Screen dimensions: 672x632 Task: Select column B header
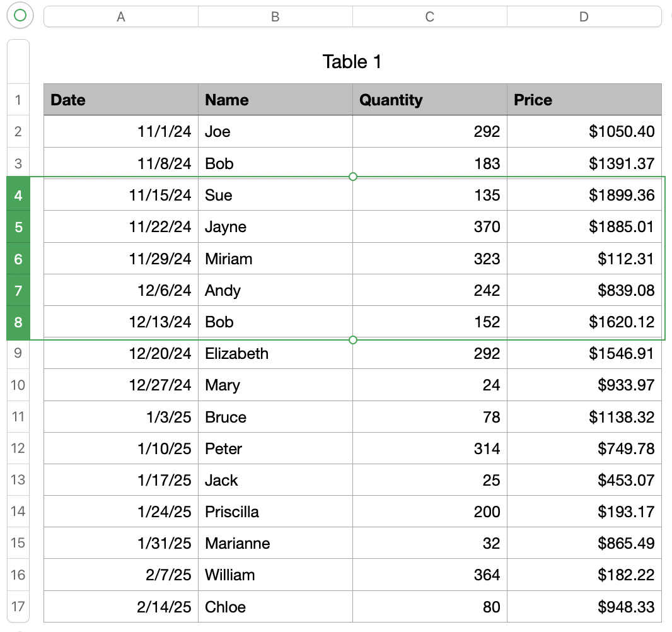click(x=275, y=17)
